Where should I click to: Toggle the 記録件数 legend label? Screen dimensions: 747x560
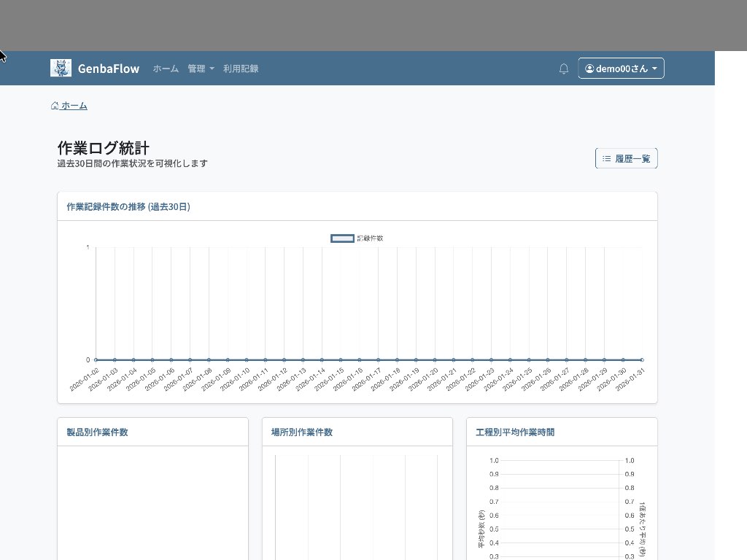coord(370,238)
